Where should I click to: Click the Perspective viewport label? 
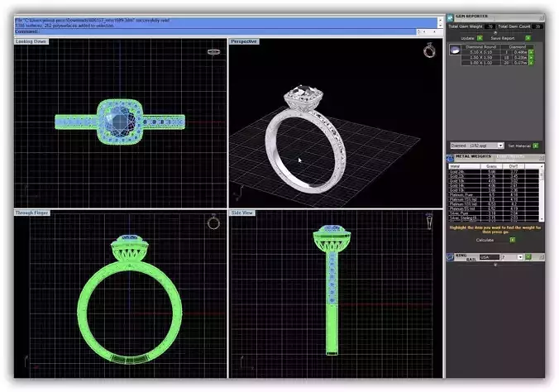[244, 41]
